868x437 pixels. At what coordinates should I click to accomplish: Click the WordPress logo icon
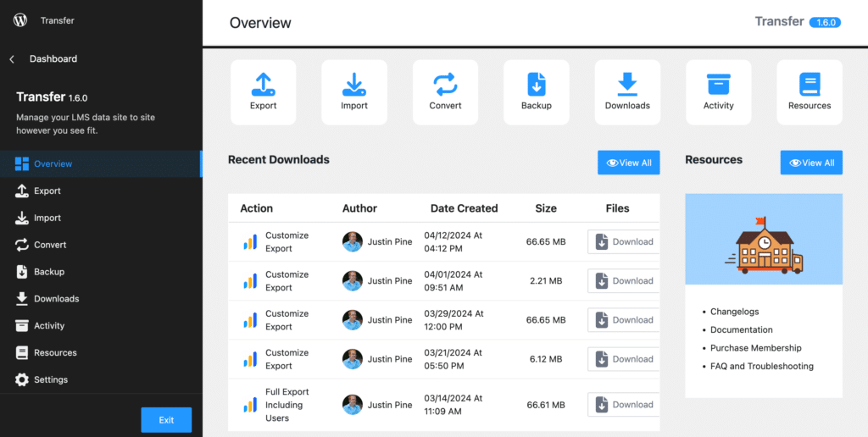pos(20,20)
